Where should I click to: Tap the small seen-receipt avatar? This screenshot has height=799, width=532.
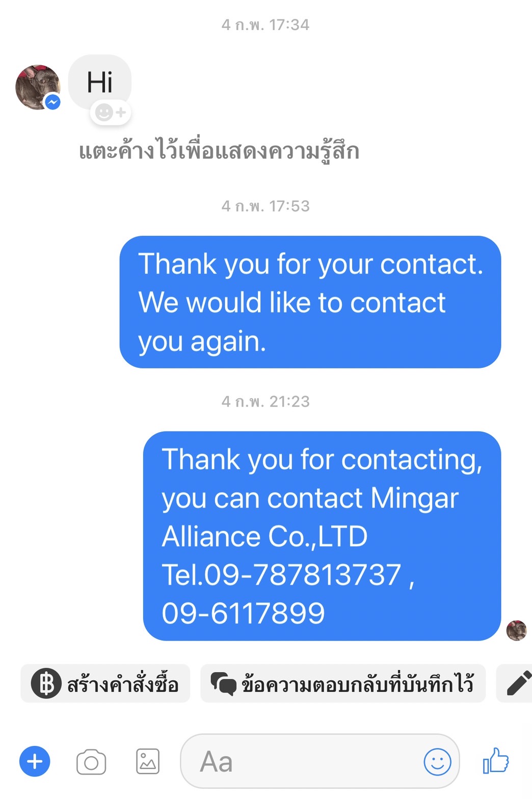(516, 630)
